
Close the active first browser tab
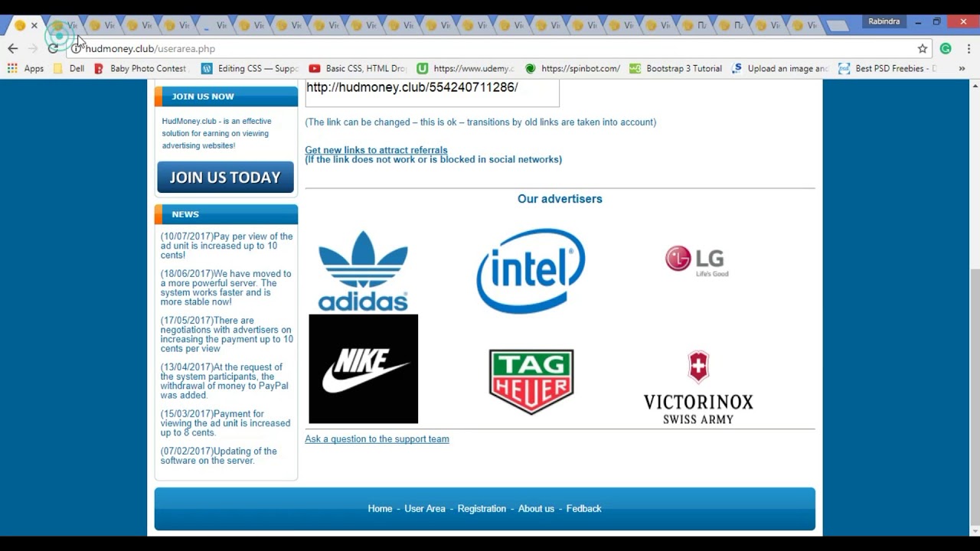point(34,25)
